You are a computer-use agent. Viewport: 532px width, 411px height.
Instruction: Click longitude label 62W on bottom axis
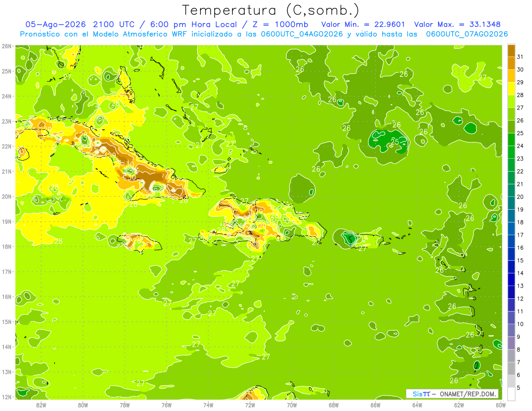pyautogui.click(x=459, y=405)
